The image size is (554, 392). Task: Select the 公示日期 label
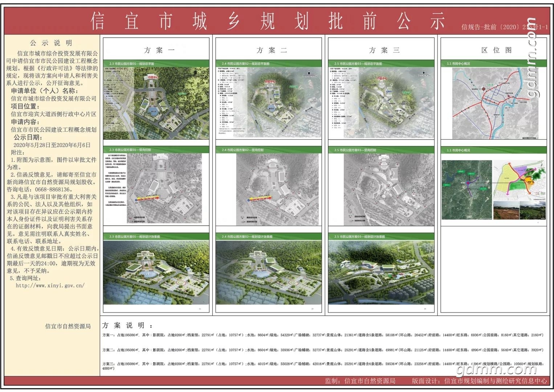click(x=28, y=137)
